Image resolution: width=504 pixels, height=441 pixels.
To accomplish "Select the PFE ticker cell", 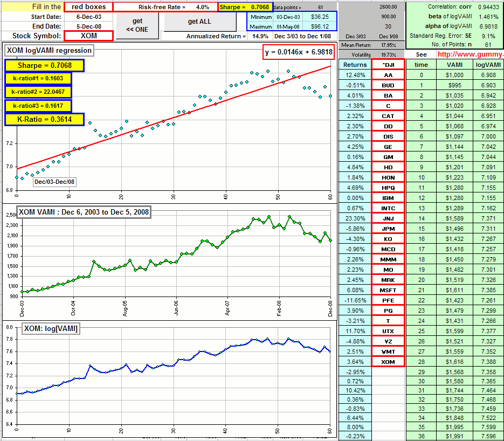I will (x=388, y=300).
